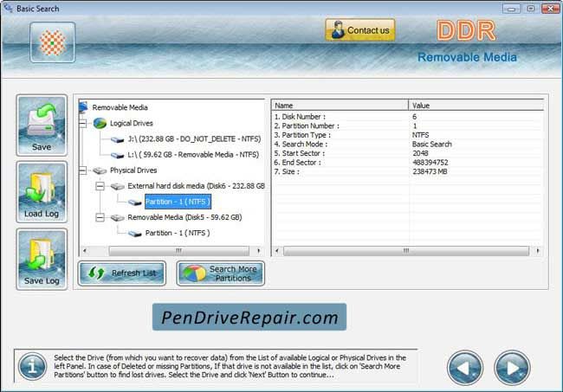Click the info icon in help panel
563x392 pixels.
(x=32, y=367)
